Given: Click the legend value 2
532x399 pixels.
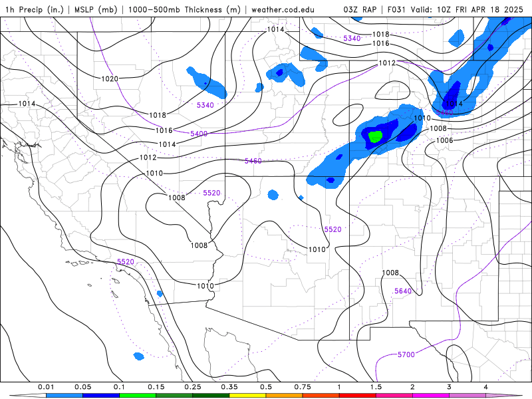Looking at the screenshot, I should pos(412,387).
